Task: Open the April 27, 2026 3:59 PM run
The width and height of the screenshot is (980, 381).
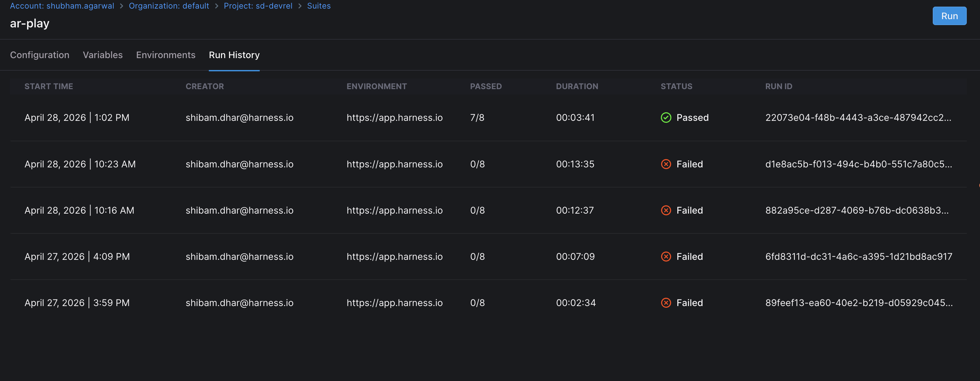Action: pos(488,303)
